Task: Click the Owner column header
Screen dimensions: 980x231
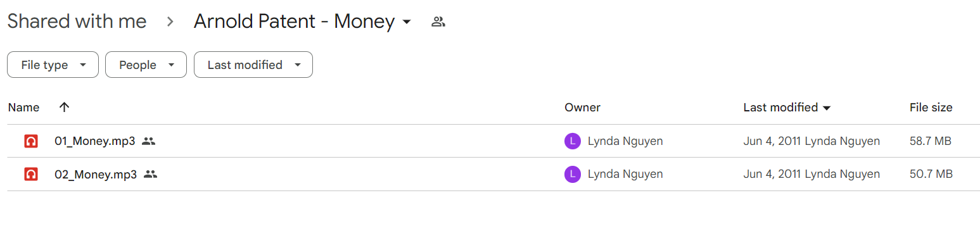Action: 582,108
